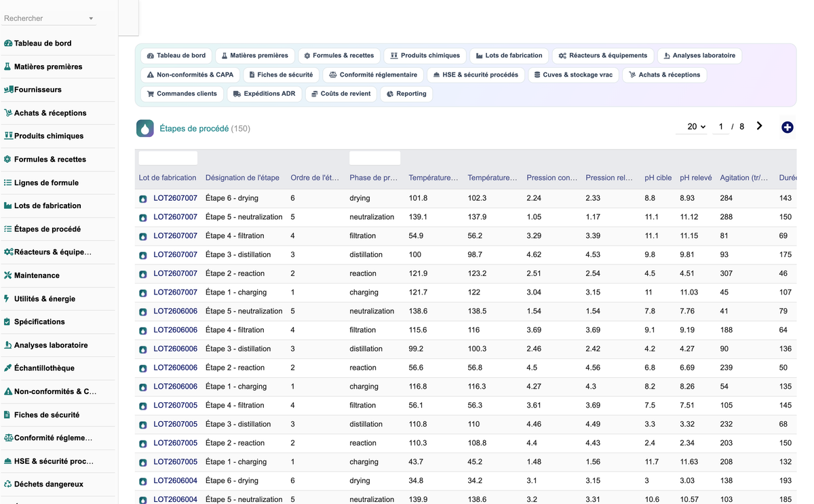Screen dimensions: 814x504
Task: Click the Lots de fabrication sidebar factory icon
Action: pyautogui.click(x=8, y=206)
